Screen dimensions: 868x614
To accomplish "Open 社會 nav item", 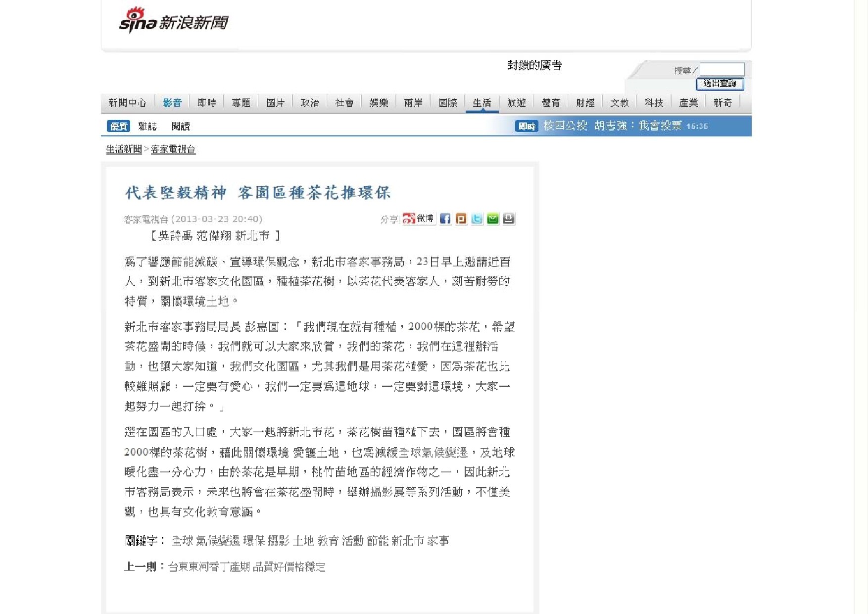I will 344,102.
